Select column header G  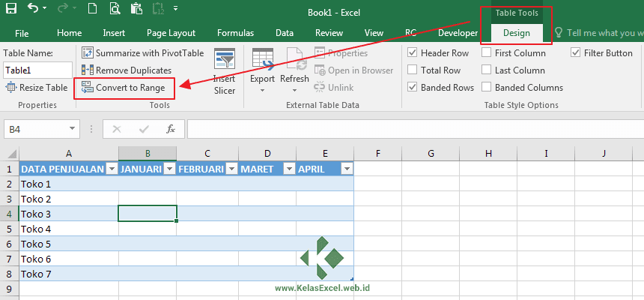[431, 154]
